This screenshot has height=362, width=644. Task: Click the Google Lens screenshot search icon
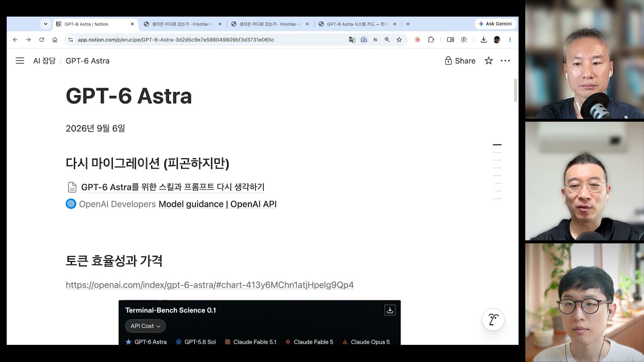tap(464, 40)
